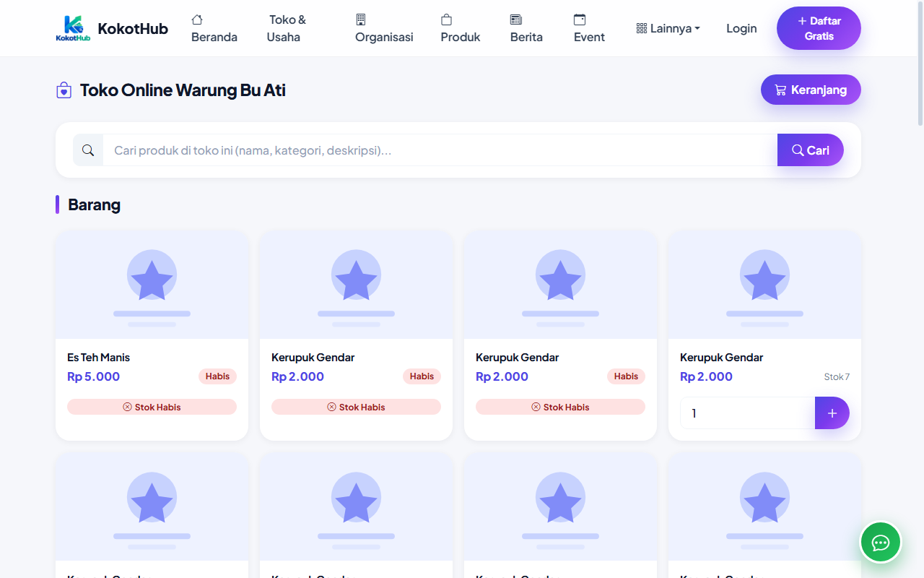Open the Produk nav item
This screenshot has height=578, width=924.
(461, 28)
